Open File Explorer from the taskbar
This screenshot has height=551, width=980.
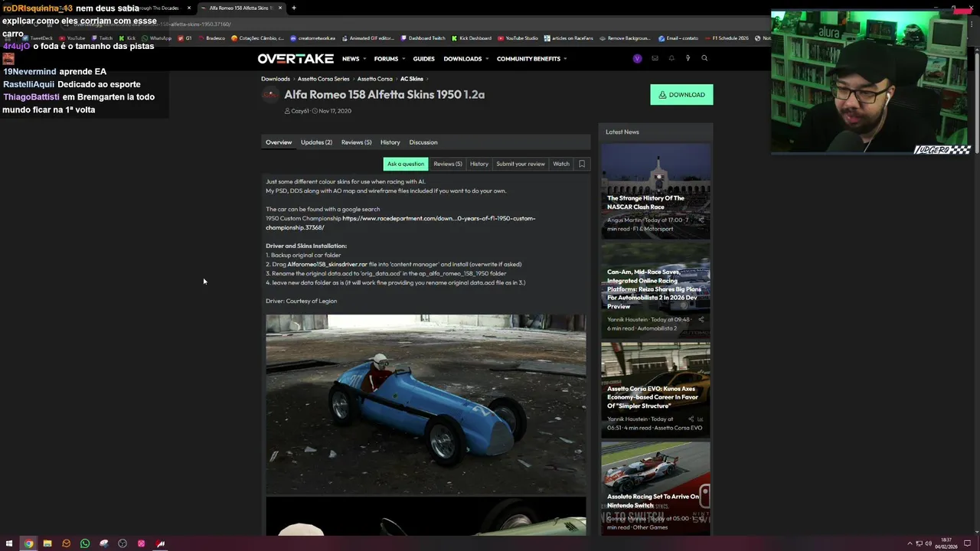click(x=47, y=543)
